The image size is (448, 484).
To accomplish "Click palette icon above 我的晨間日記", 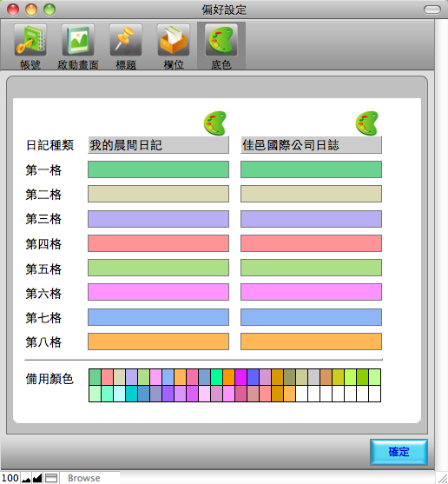I will pyautogui.click(x=215, y=123).
